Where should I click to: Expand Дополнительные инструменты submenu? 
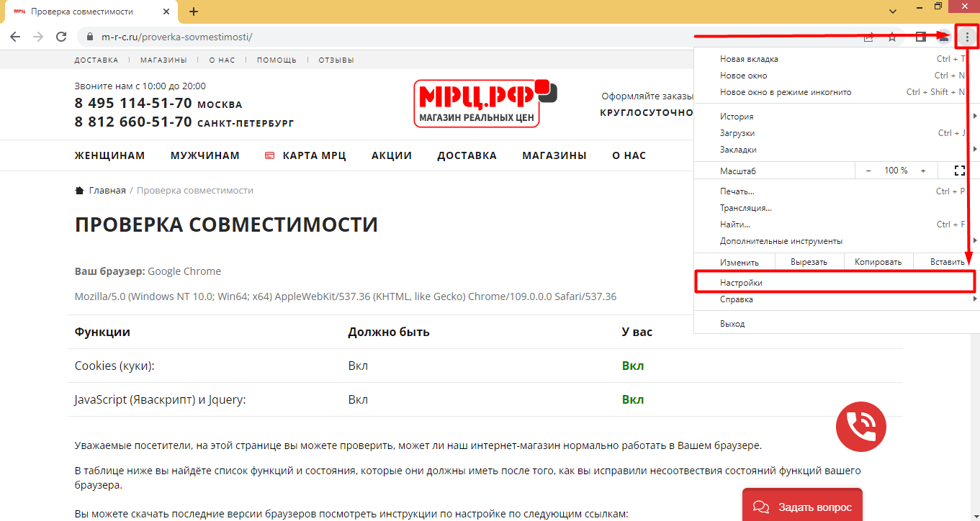(x=837, y=241)
